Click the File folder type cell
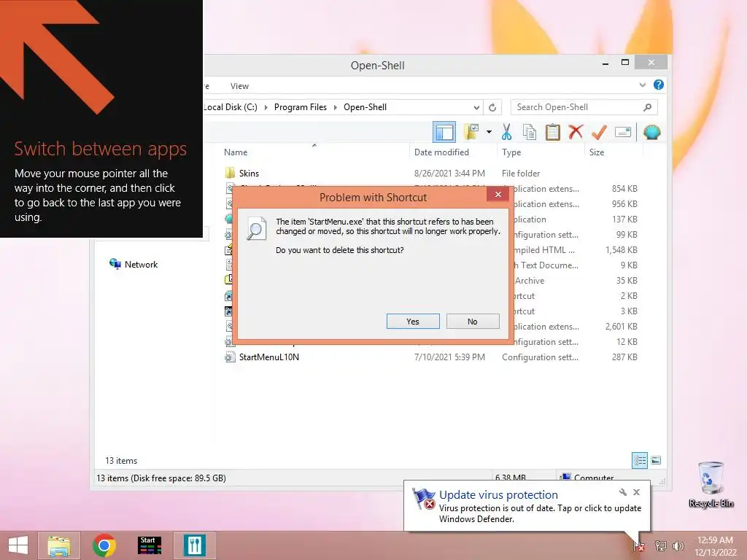 click(x=521, y=174)
